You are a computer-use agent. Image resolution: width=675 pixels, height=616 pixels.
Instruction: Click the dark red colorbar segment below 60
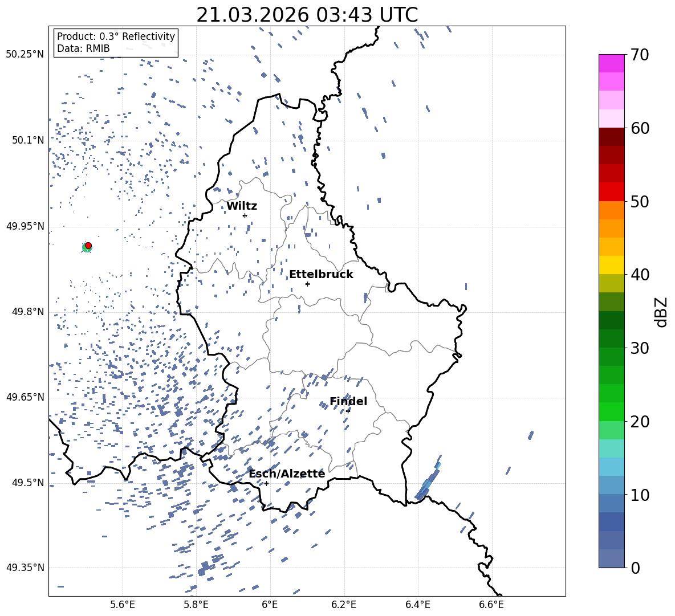coord(611,137)
